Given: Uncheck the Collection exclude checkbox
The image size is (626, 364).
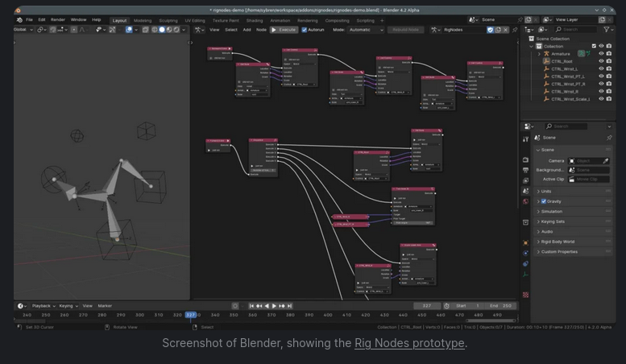Looking at the screenshot, I should coord(594,46).
